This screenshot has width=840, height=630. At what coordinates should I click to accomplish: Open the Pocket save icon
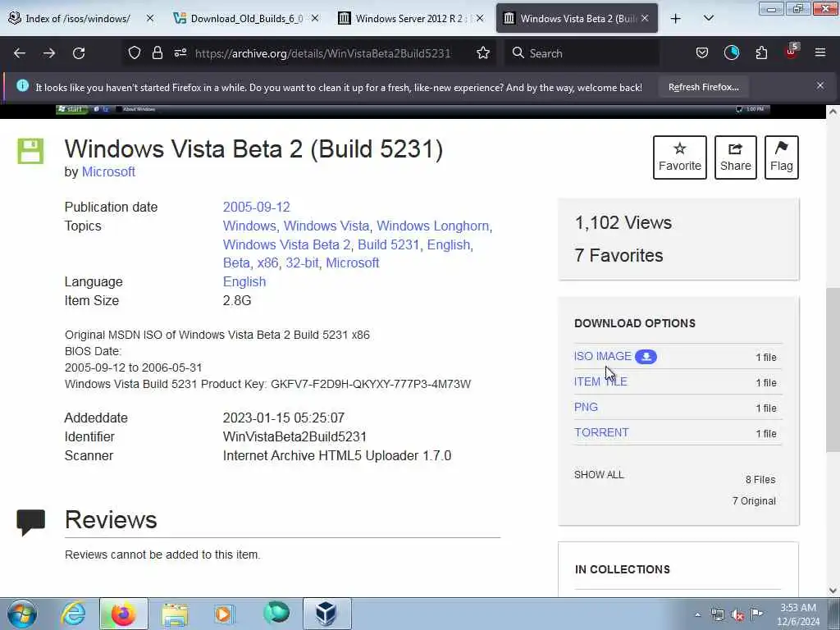tap(702, 52)
